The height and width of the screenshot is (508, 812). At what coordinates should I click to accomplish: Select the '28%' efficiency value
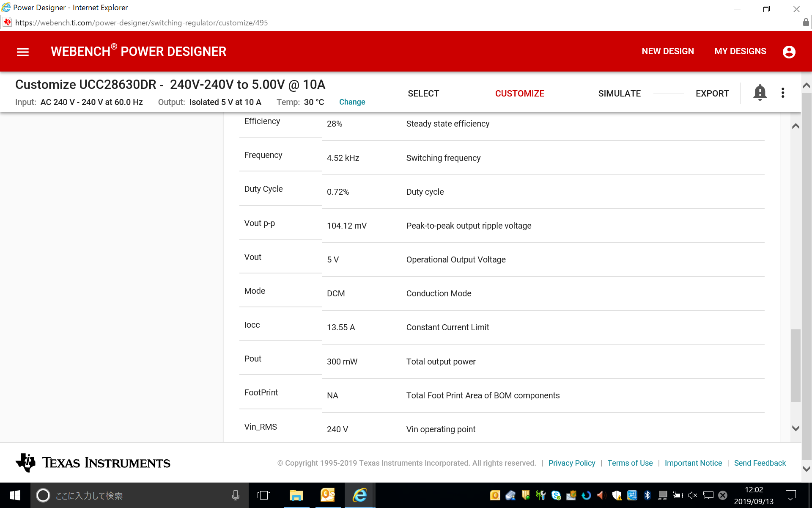click(x=335, y=124)
